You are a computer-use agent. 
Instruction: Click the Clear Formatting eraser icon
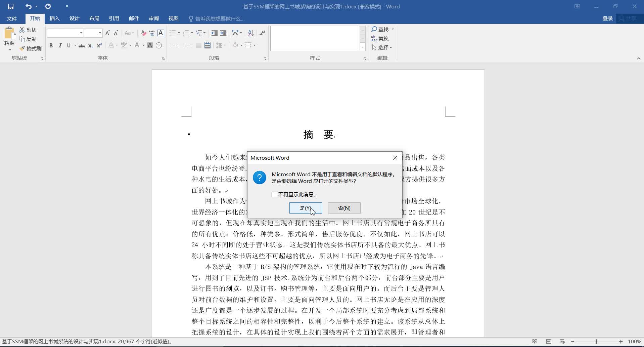(143, 33)
